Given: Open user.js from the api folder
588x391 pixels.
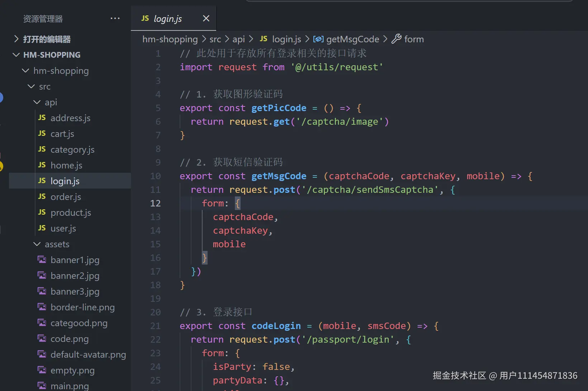Looking at the screenshot, I should coord(63,228).
